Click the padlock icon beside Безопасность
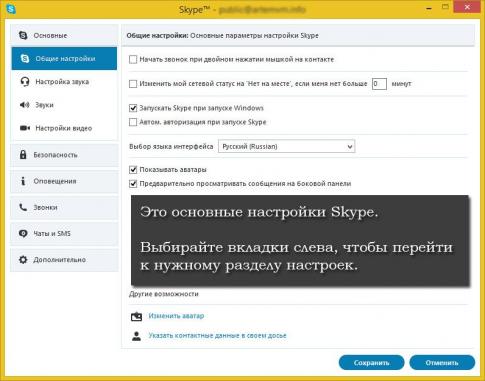Screen dimensions: 485x381 click(23, 155)
